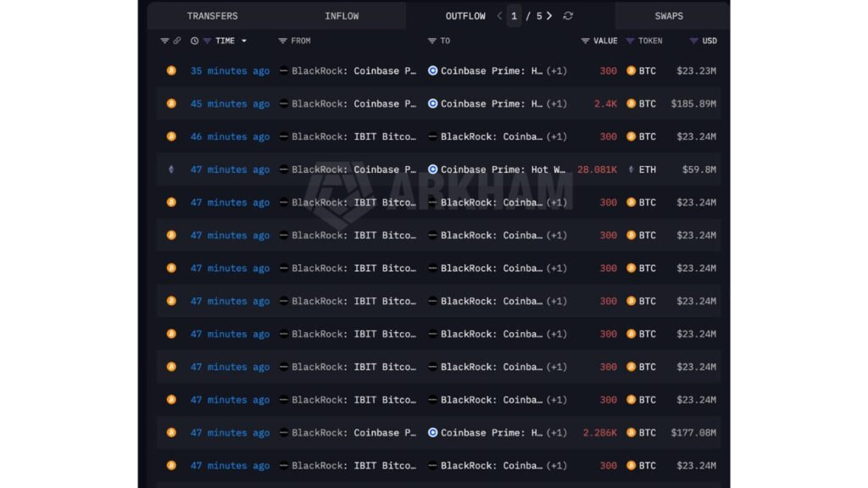Go to previous page arrow
868x488 pixels.
pyautogui.click(x=500, y=16)
